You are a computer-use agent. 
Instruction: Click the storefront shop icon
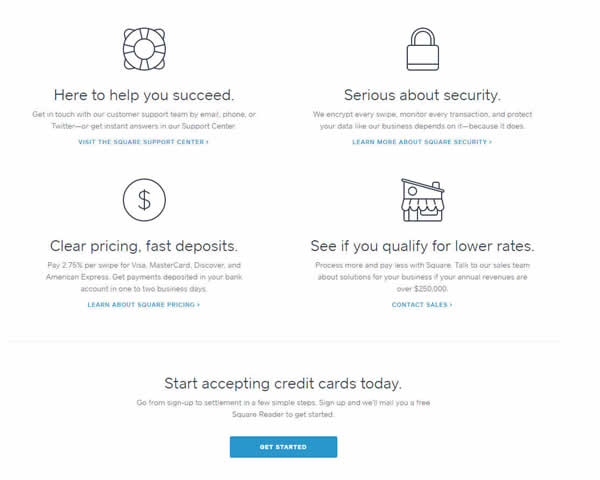tap(422, 200)
